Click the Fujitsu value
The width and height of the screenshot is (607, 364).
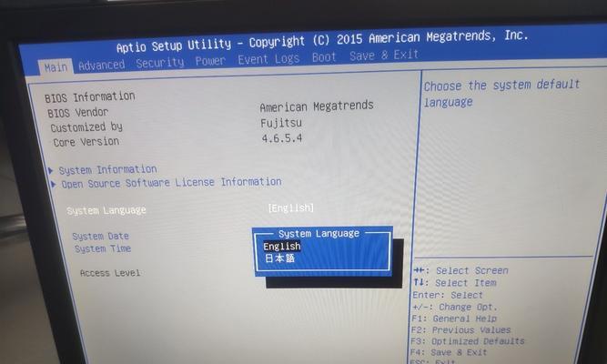(x=281, y=123)
